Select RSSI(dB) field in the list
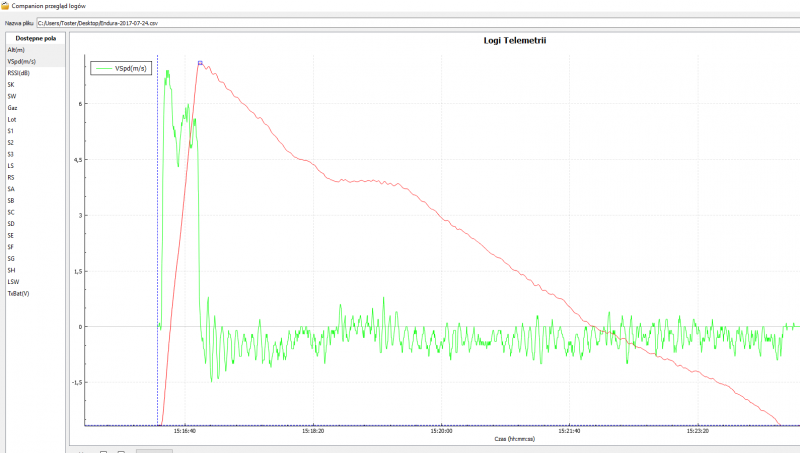Image resolution: width=800 pixels, height=453 pixels. 19,73
